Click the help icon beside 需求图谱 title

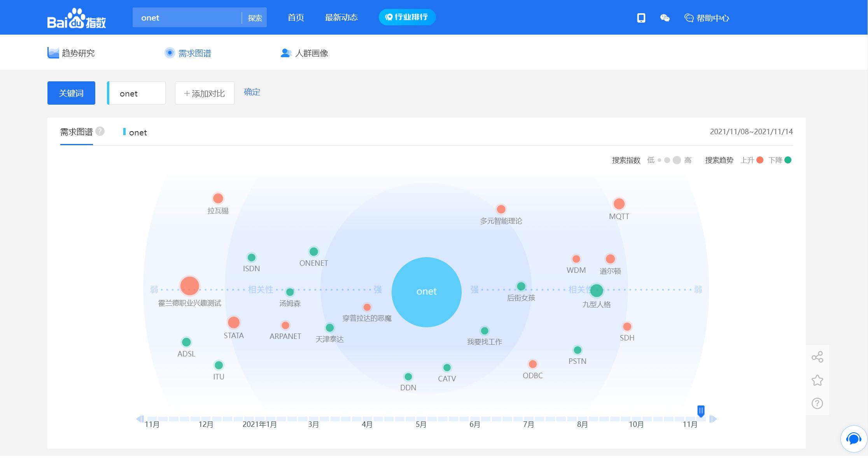pos(100,131)
